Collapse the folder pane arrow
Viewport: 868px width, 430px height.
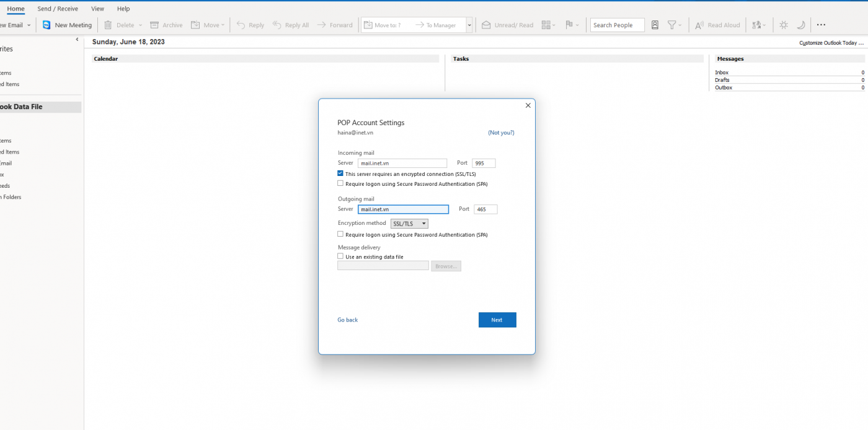coord(77,40)
